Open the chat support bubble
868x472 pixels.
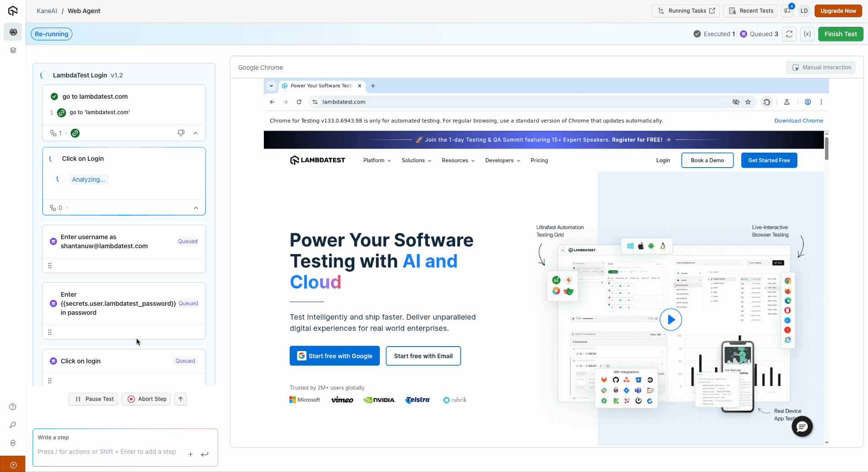point(802,426)
